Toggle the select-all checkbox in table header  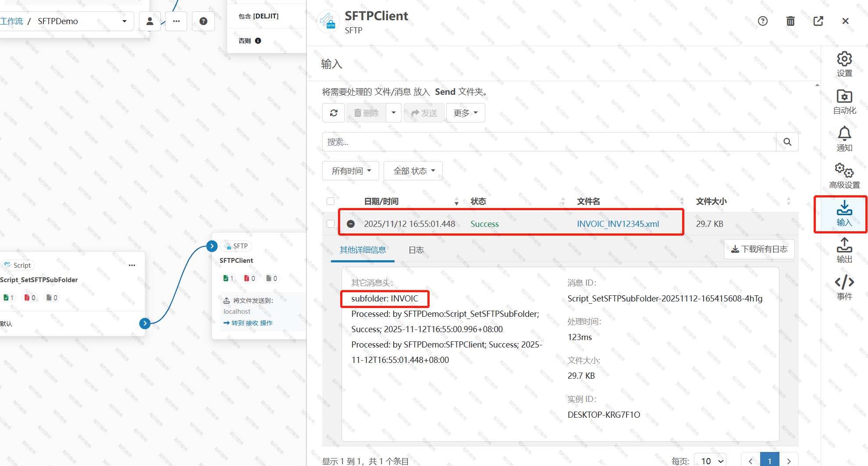tap(331, 201)
